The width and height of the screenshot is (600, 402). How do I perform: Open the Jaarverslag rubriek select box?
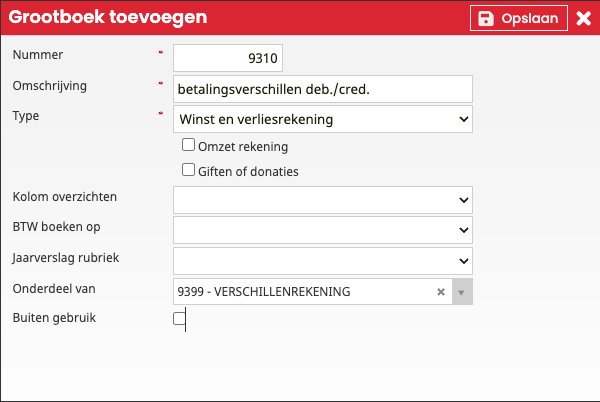pos(323,261)
